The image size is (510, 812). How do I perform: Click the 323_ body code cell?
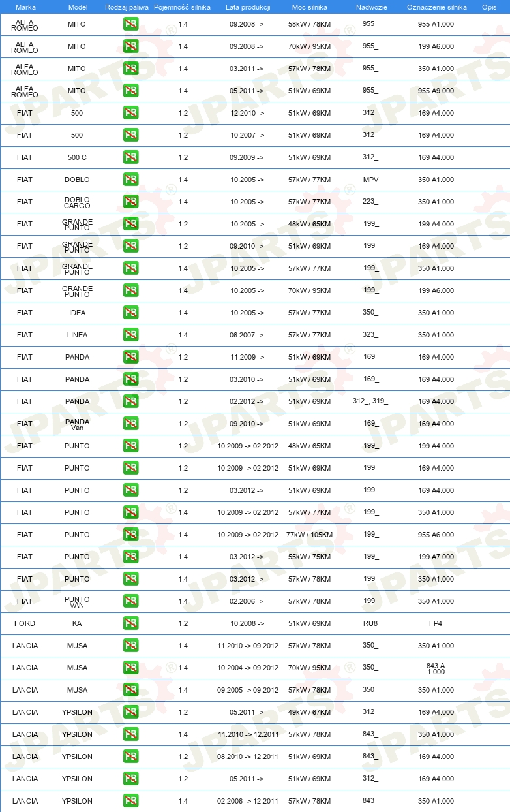click(370, 335)
